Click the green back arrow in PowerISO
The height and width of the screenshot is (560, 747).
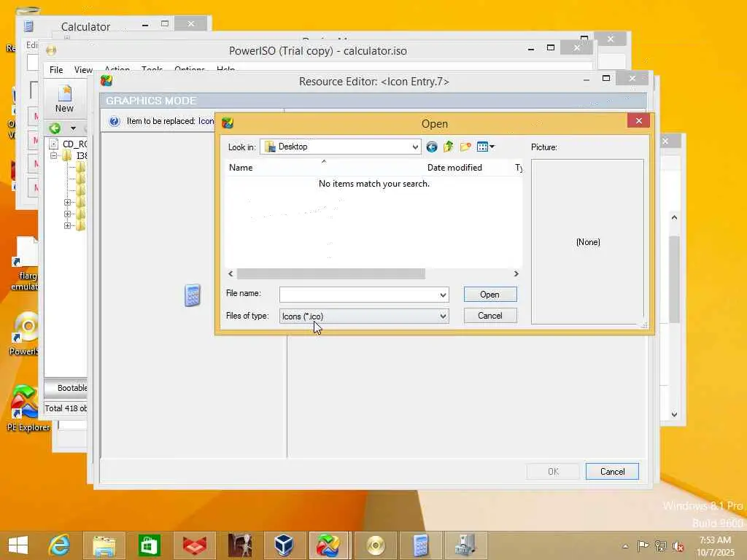point(55,128)
